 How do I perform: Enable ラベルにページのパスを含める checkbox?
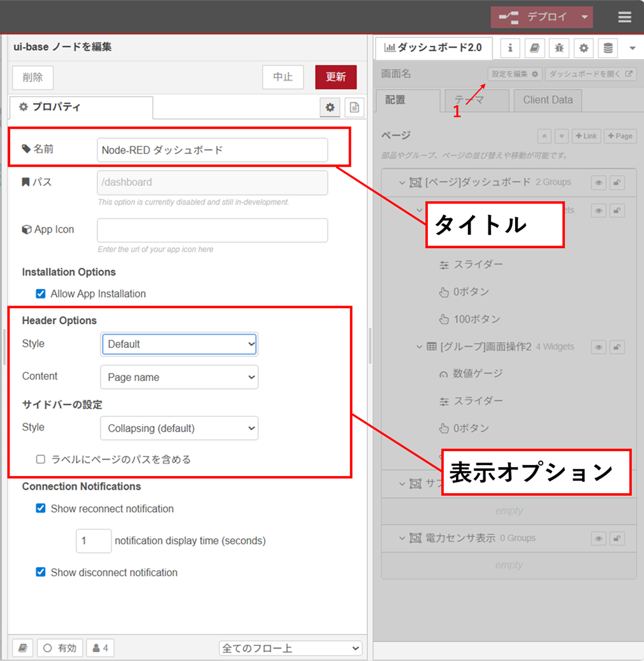click(41, 459)
